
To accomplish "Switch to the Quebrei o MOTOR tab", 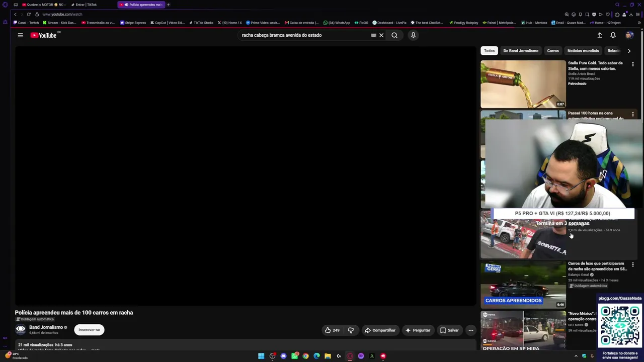I will [x=44, y=5].
